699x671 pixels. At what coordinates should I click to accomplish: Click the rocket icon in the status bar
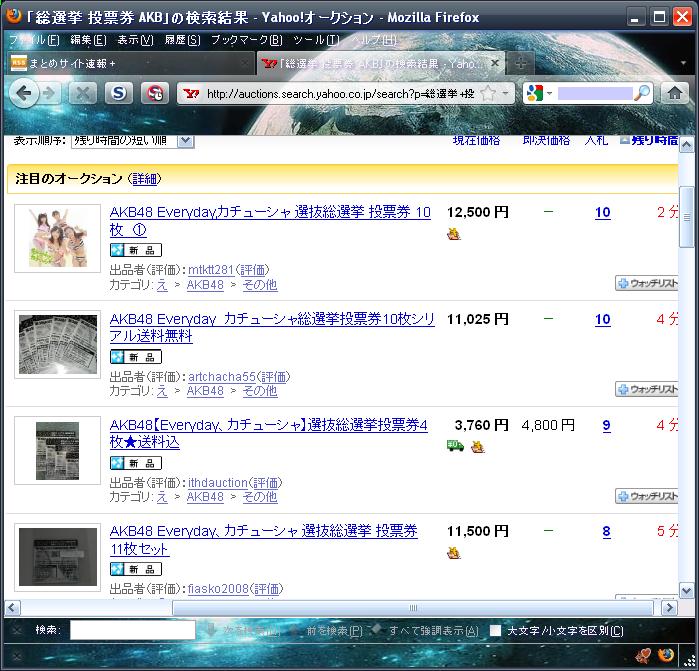(x=642, y=655)
